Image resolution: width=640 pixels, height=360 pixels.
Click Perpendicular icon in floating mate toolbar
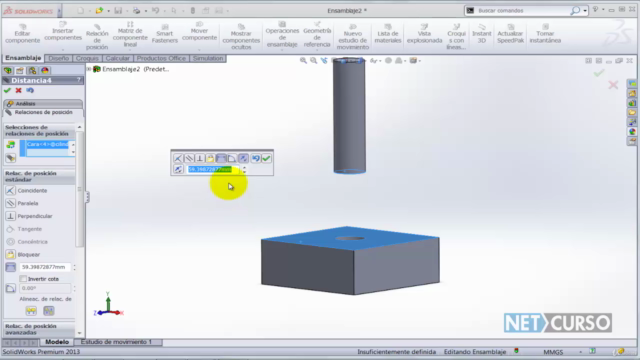click(200, 158)
